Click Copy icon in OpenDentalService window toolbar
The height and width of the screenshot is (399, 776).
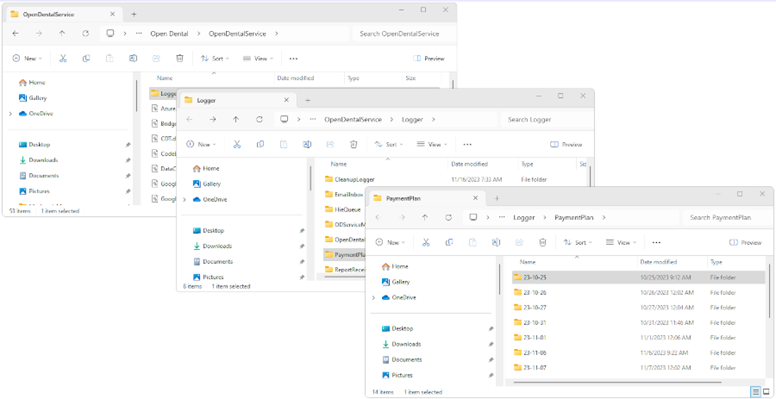tap(86, 58)
